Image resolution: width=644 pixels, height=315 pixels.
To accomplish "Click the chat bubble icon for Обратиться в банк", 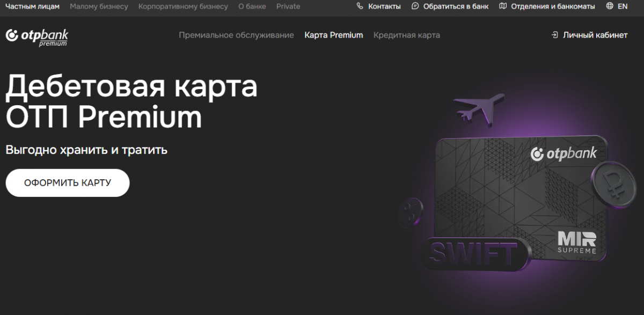I will (415, 6).
